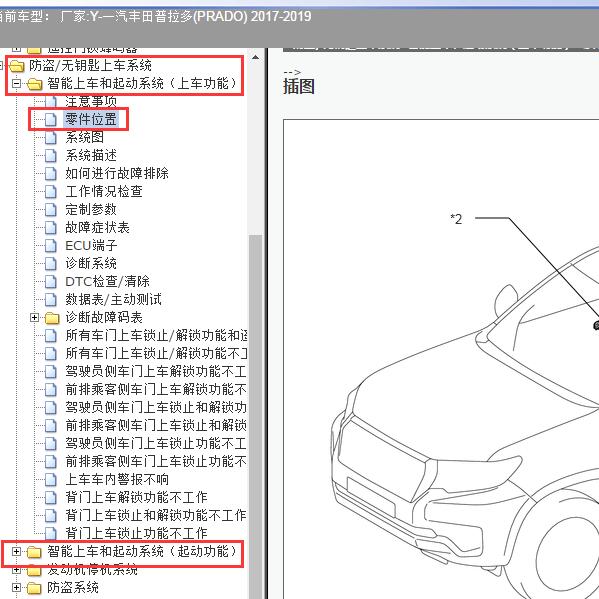599x599 pixels.
Task: Select the 防盗系统 folder label
Action: [73, 587]
